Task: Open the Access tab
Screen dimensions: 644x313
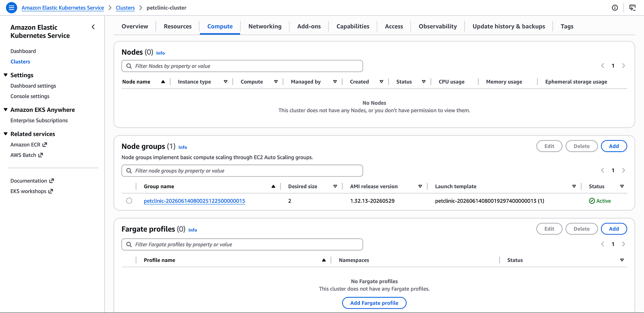Action: tap(394, 26)
